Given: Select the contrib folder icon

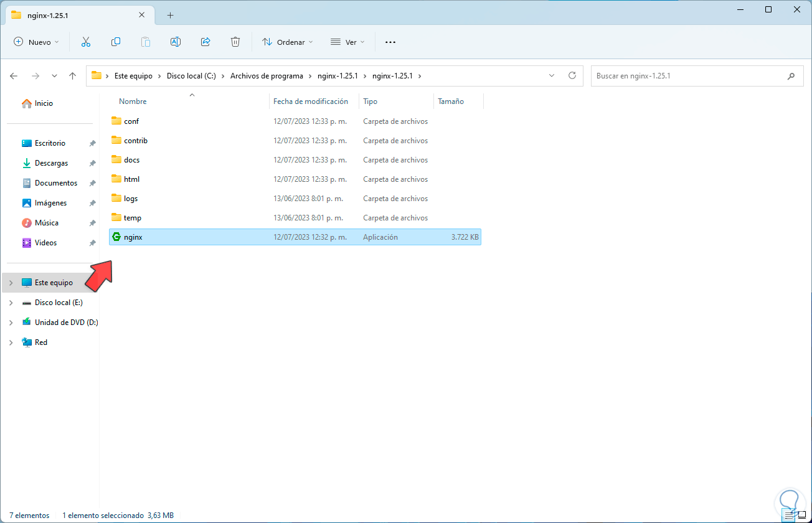Looking at the screenshot, I should [x=116, y=141].
